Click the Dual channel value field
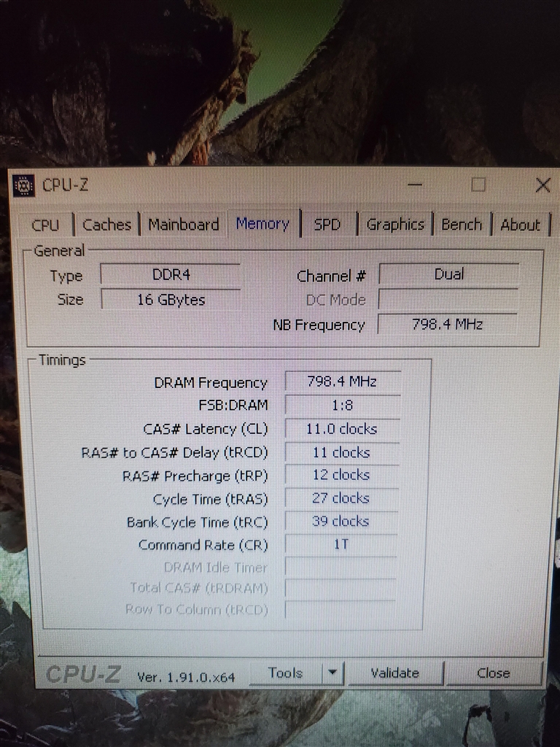 448,274
